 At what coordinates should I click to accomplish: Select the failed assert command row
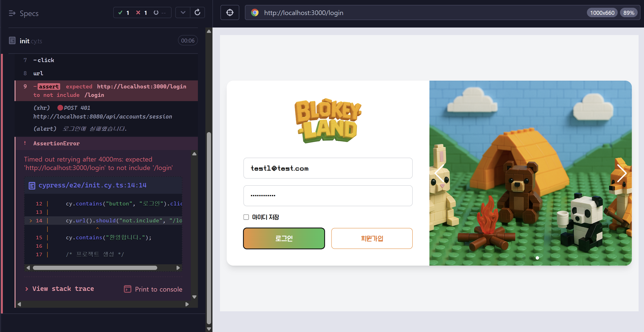[106, 91]
